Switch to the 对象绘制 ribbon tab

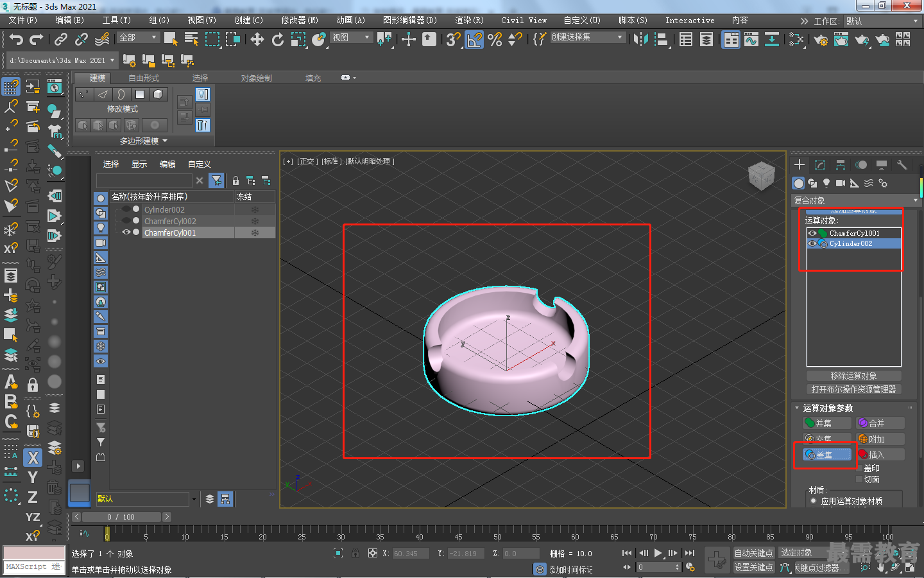click(257, 78)
